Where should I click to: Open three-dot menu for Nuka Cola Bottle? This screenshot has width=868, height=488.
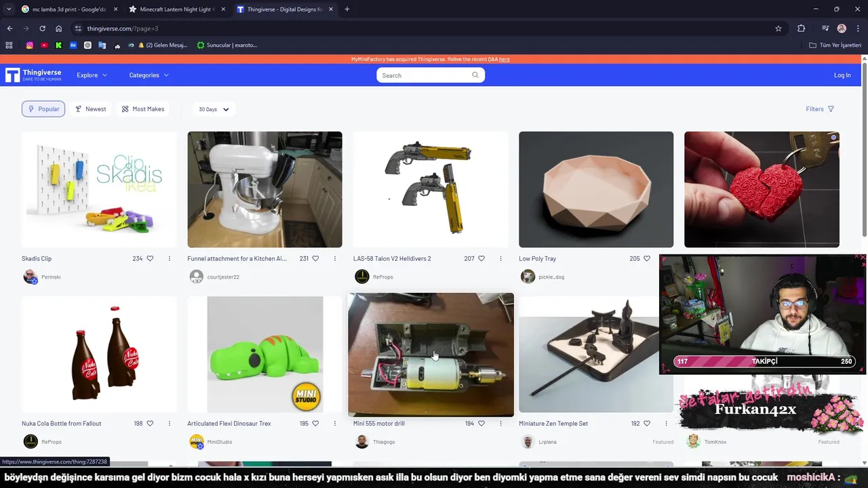tap(170, 423)
